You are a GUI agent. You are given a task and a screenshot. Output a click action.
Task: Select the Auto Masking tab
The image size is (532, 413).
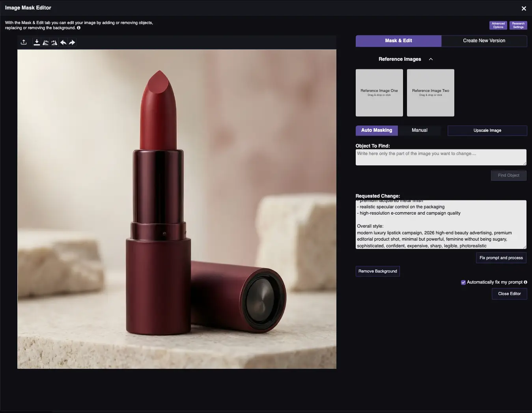(377, 130)
